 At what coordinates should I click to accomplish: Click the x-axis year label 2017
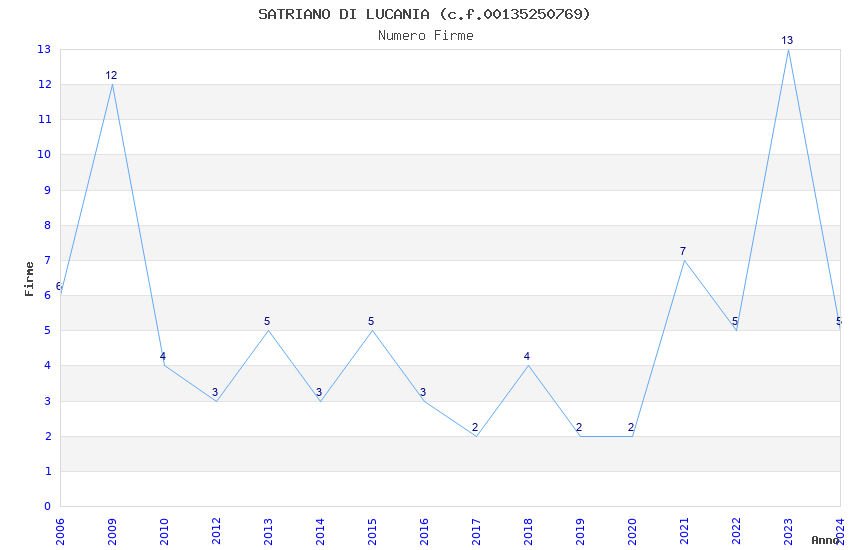point(476,532)
